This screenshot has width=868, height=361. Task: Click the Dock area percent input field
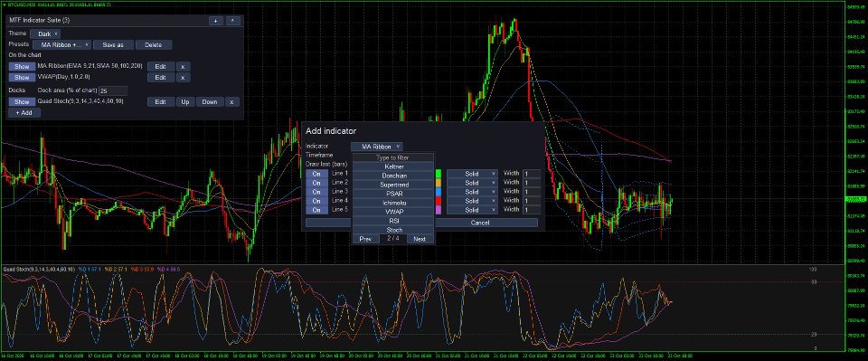pos(113,90)
